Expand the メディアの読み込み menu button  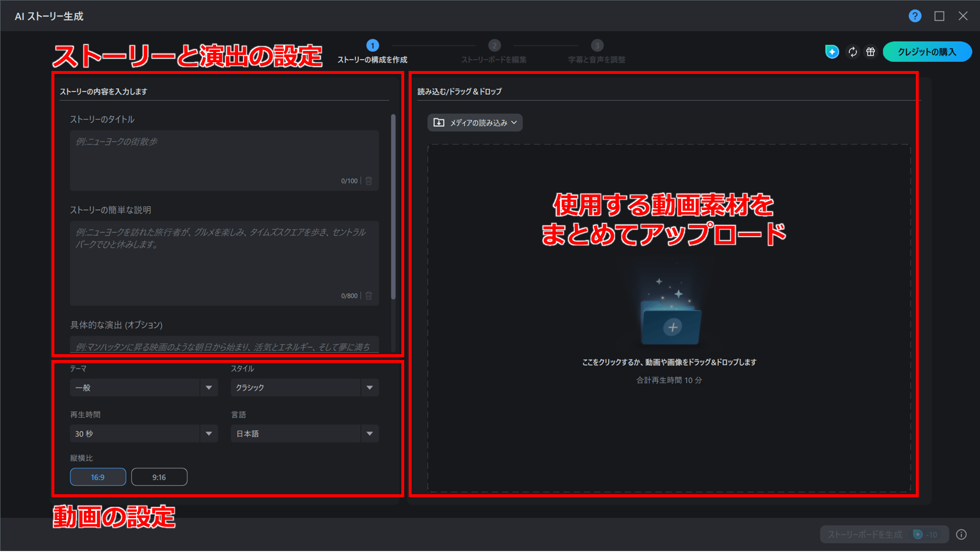click(x=475, y=123)
